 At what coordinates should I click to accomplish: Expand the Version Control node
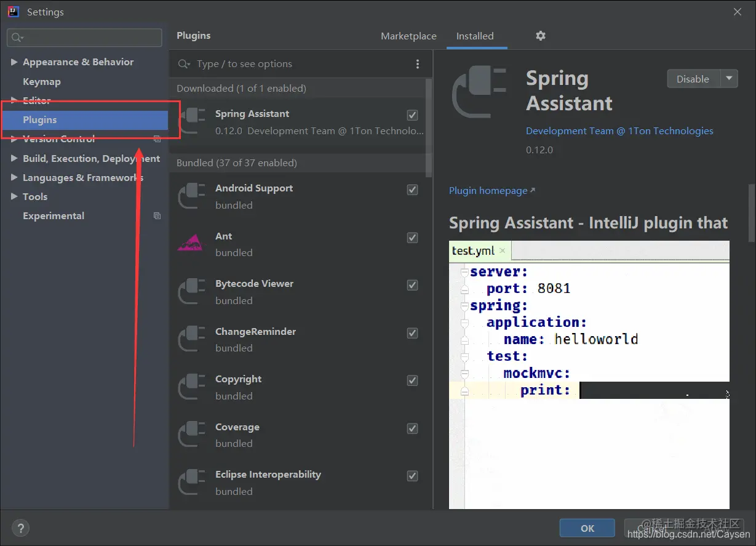coord(14,139)
